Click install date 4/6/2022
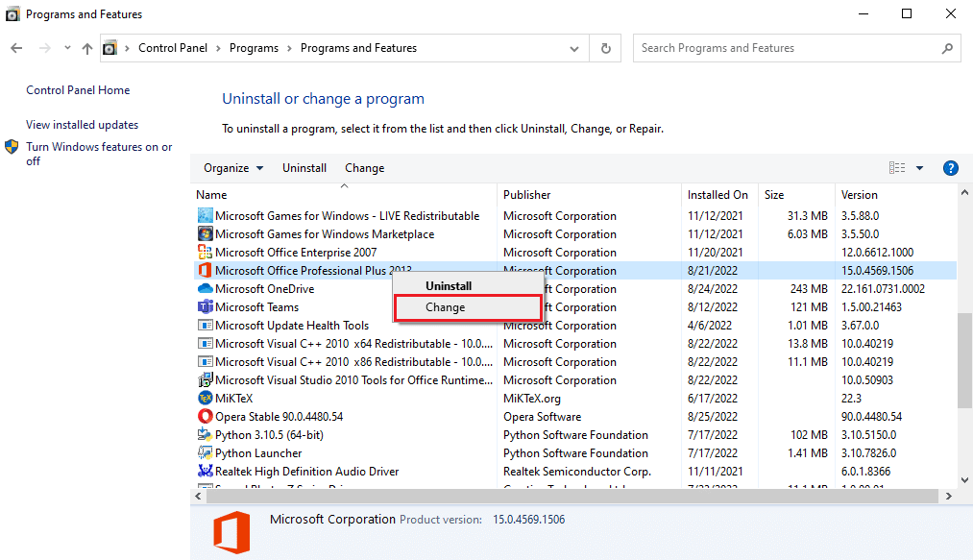 tap(709, 325)
